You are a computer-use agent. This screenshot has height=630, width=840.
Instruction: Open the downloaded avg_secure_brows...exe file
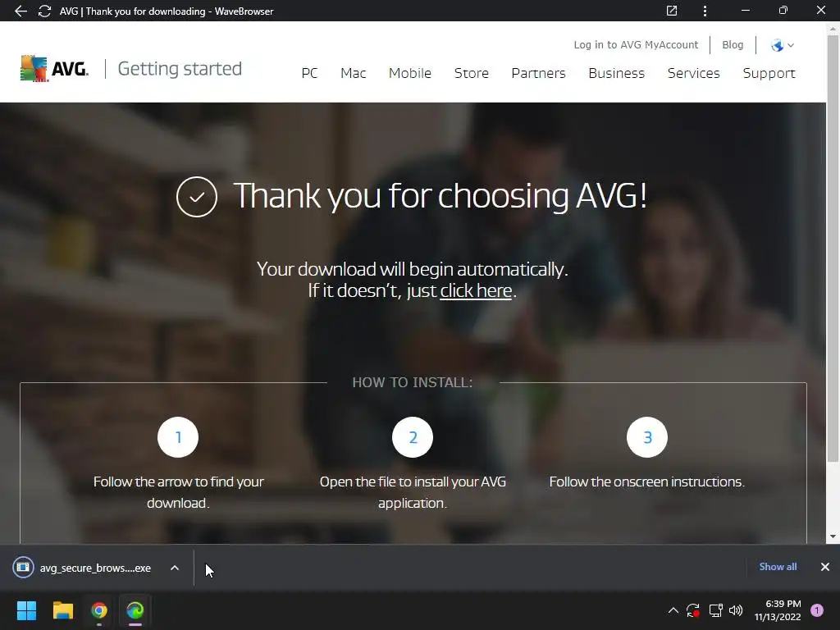95,568
